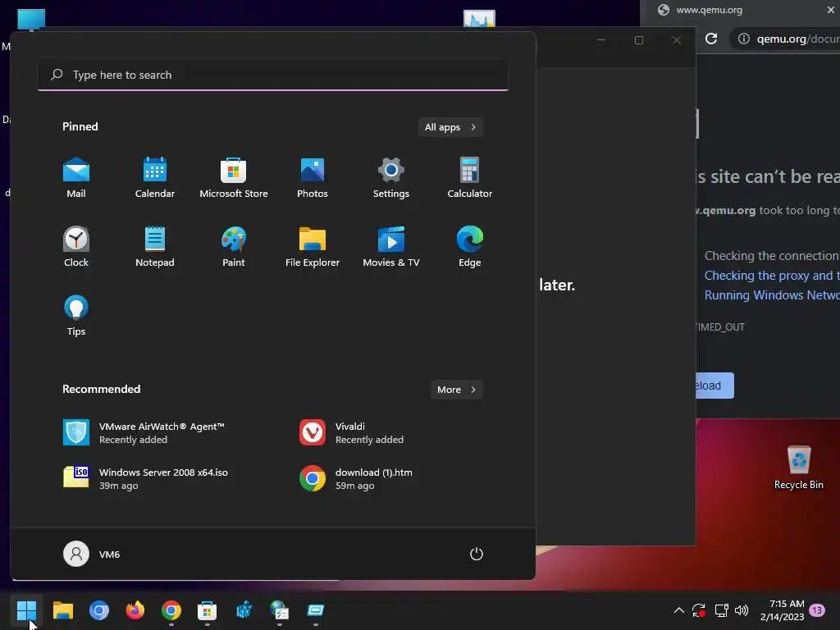Open Edge from pinned apps
Image resolution: width=840 pixels, height=630 pixels.
pyautogui.click(x=470, y=247)
